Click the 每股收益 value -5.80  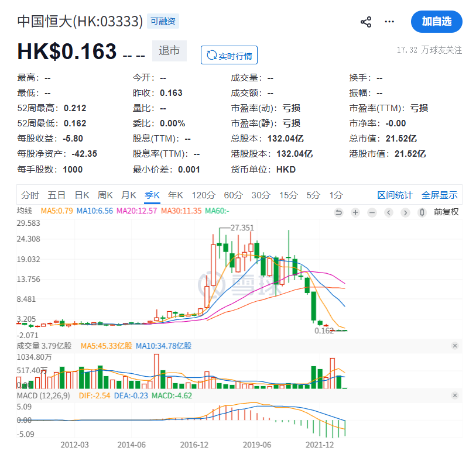pyautogui.click(x=73, y=139)
